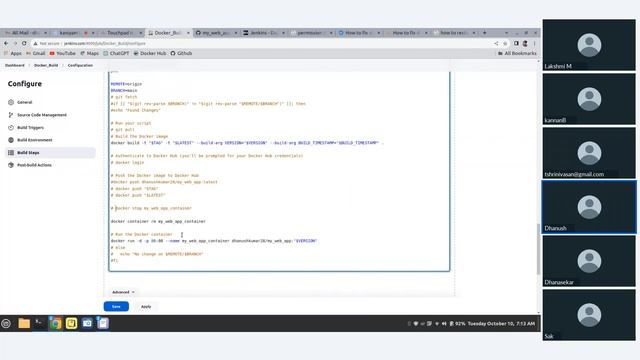Open Docker_Build breadcrumb link

pos(46,65)
